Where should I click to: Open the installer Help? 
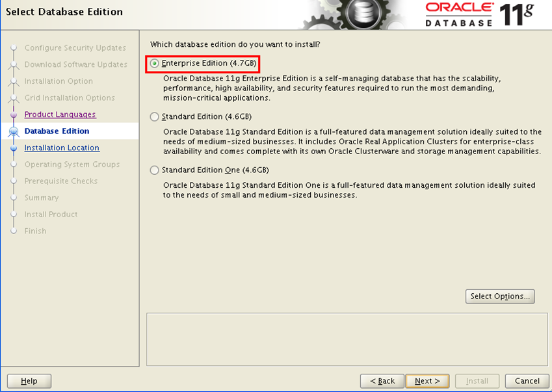(29, 381)
